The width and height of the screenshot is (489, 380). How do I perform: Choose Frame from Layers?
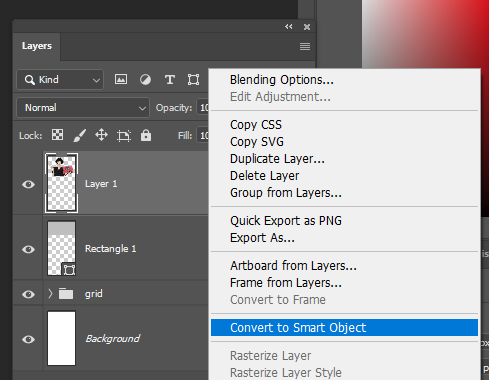pyautogui.click(x=286, y=283)
